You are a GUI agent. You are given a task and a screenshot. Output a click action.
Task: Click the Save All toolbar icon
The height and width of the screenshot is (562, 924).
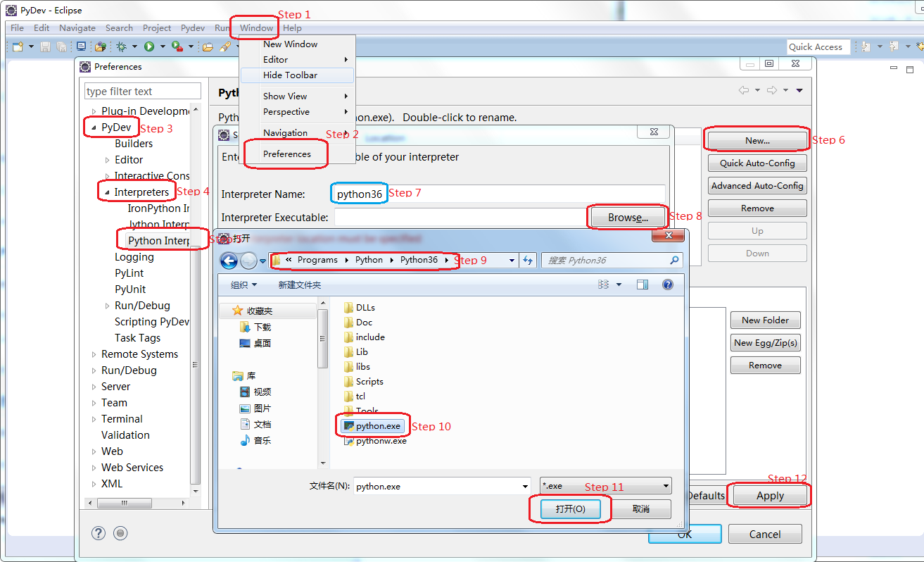(62, 46)
